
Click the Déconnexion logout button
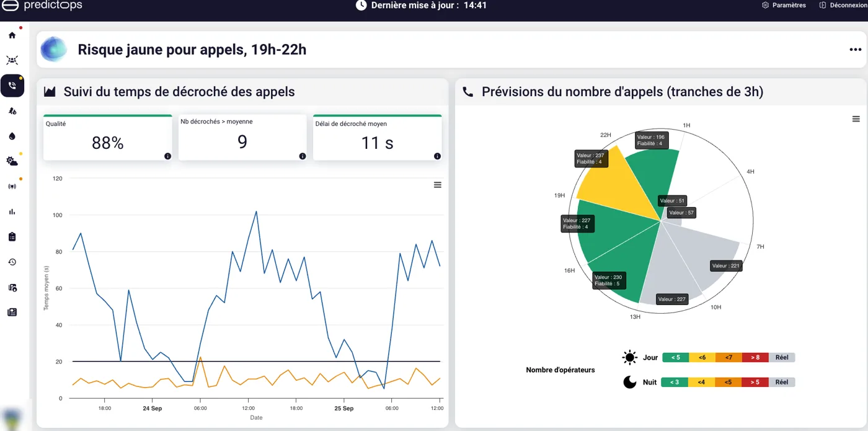point(843,5)
